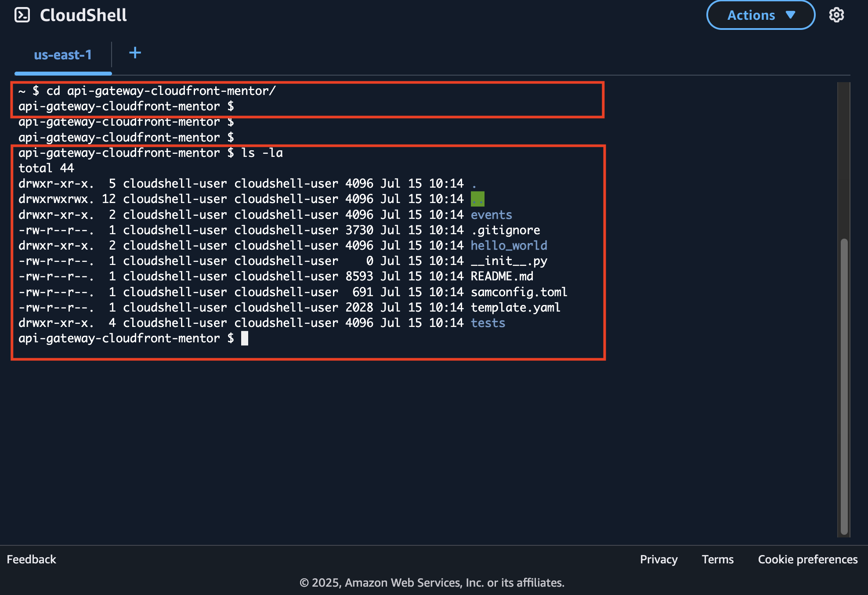The height and width of the screenshot is (595, 868).
Task: Click the green highlighted parent directory entry
Action: (x=477, y=199)
